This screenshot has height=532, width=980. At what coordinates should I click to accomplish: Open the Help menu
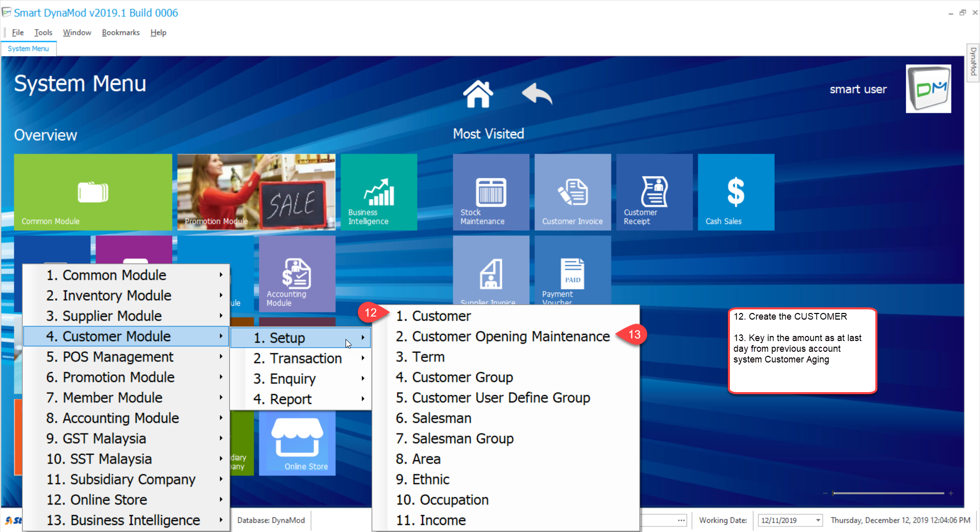click(x=158, y=32)
